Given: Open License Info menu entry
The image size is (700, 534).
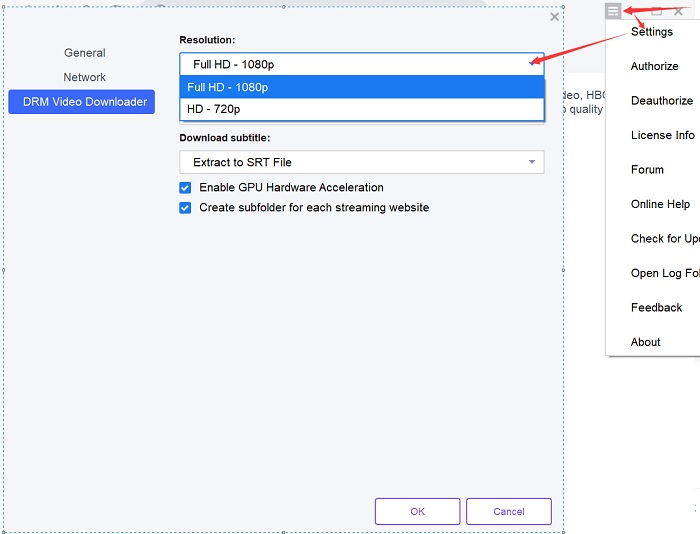Looking at the screenshot, I should click(663, 135).
